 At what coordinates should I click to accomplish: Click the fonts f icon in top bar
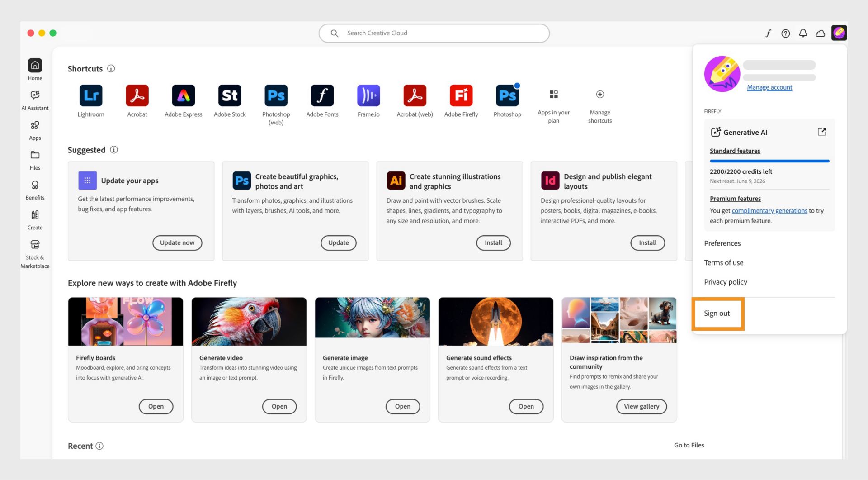click(768, 33)
